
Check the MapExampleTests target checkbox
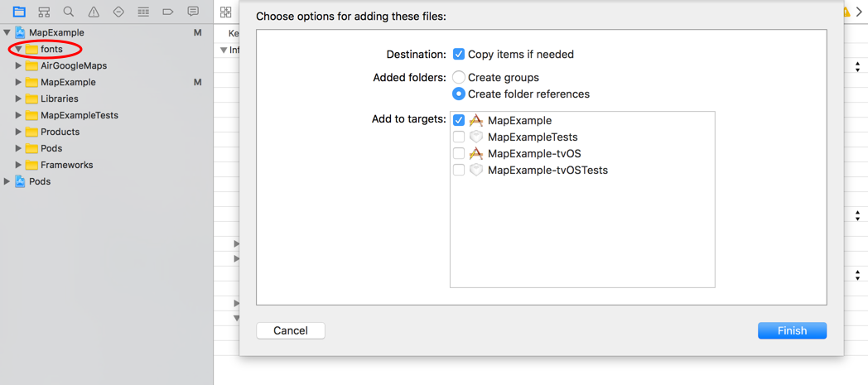coord(459,137)
